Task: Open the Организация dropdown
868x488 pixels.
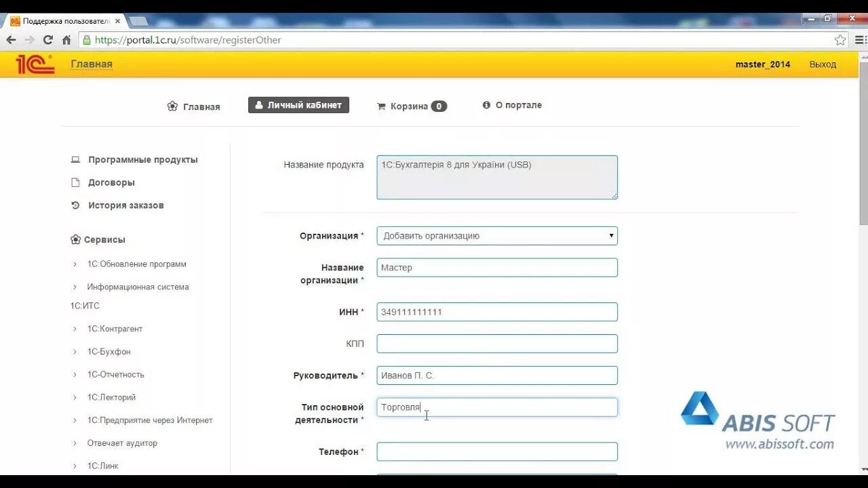Action: coord(497,236)
